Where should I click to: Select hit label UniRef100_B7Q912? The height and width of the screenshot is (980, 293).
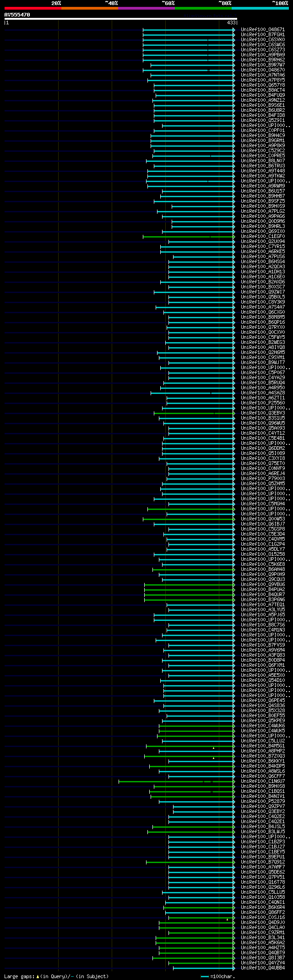point(263,862)
